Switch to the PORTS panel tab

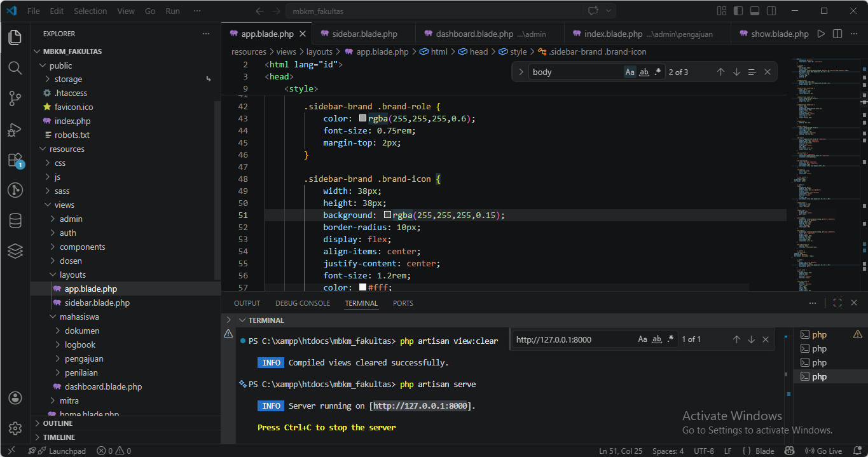(x=403, y=303)
